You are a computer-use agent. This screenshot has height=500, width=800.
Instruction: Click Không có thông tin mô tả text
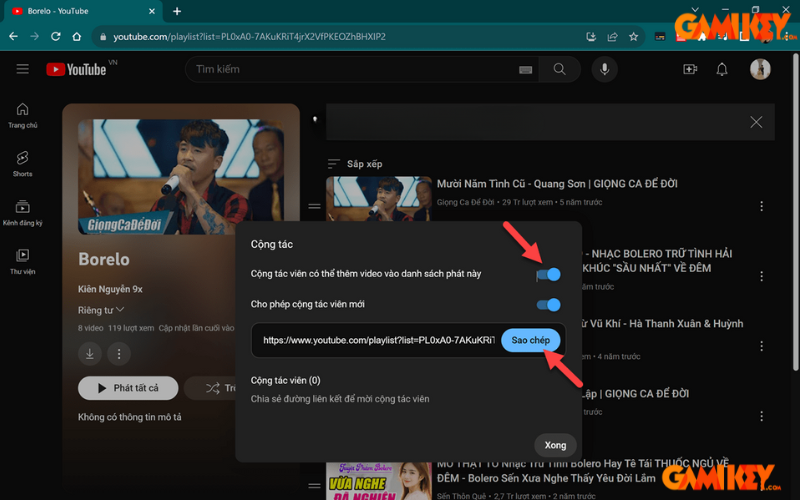[130, 417]
